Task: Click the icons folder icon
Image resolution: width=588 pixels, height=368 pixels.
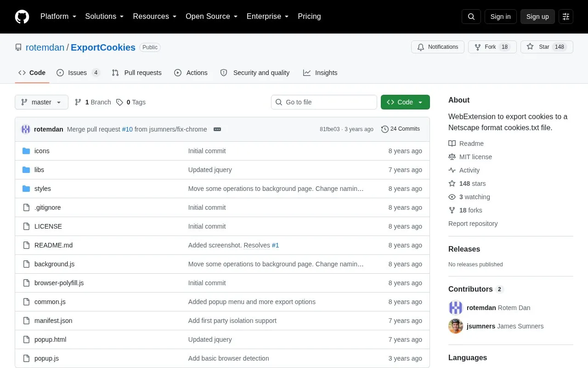Action: pos(26,151)
